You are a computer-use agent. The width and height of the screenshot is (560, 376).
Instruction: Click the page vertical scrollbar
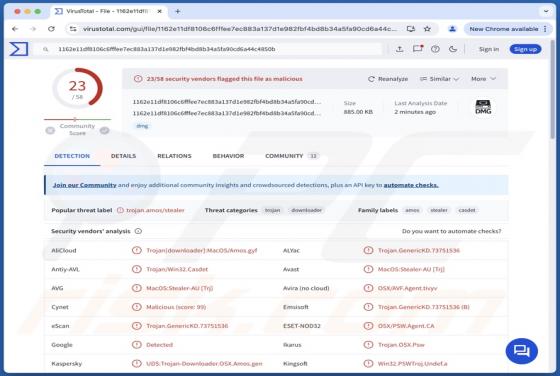click(553, 89)
